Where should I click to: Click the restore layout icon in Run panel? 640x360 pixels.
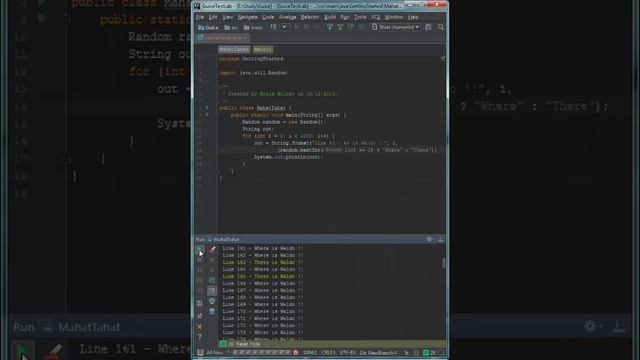[200, 303]
